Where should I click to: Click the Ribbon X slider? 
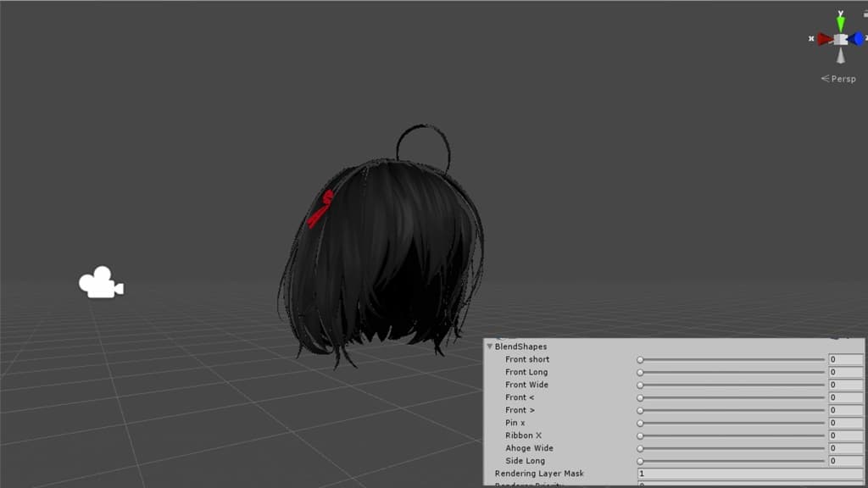click(731, 436)
